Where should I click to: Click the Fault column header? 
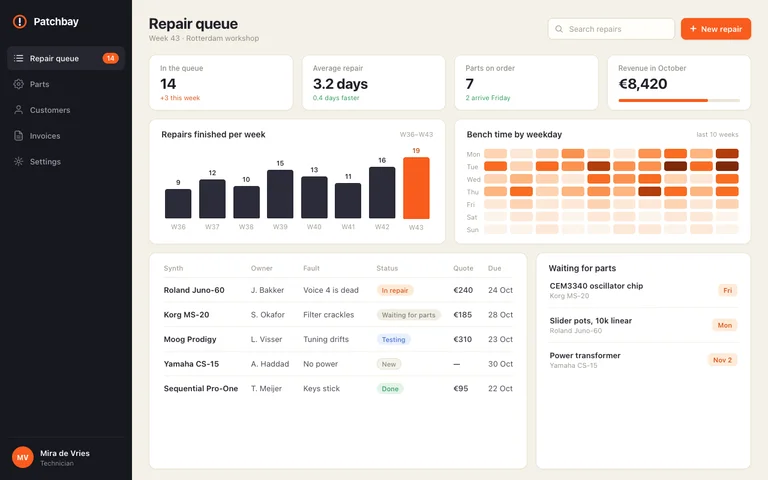312,268
